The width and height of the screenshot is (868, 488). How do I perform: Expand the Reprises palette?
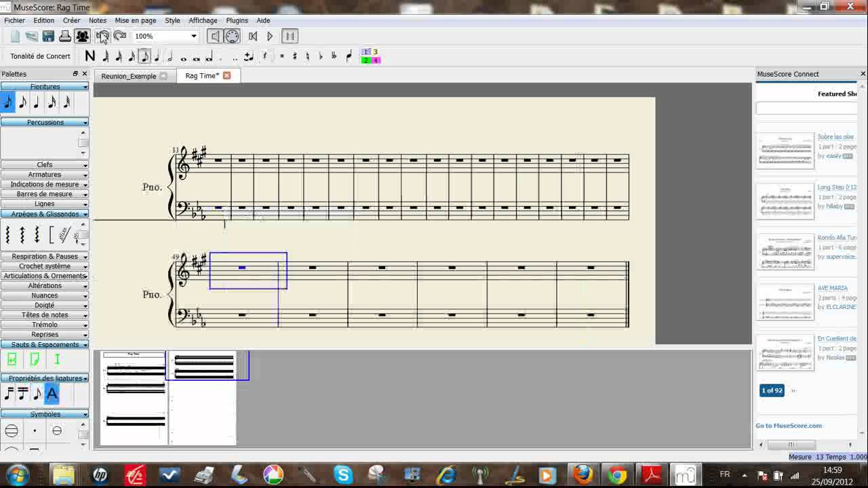point(45,334)
